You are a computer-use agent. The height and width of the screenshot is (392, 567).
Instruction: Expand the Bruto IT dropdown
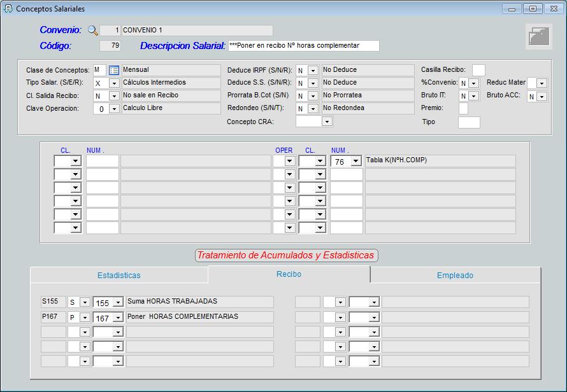pos(473,96)
